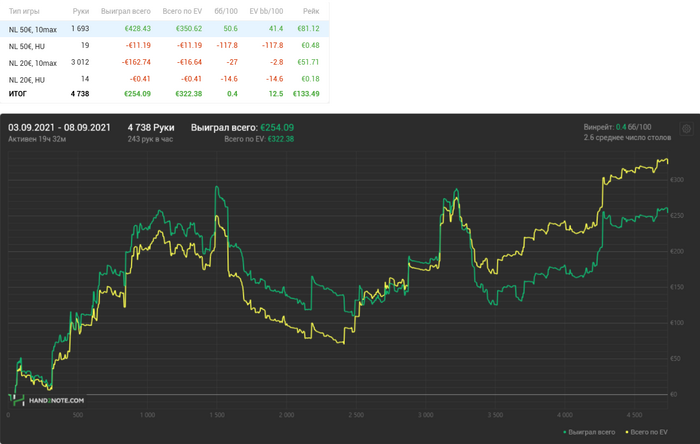Click '243 рук в час' label
Screen dimensions: 700x444
(x=150, y=139)
